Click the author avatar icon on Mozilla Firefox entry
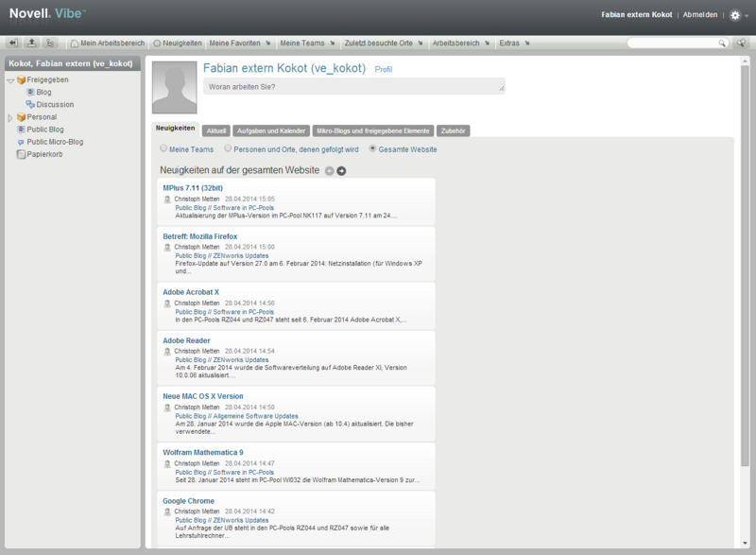This screenshot has width=756, height=555. pyautogui.click(x=167, y=248)
